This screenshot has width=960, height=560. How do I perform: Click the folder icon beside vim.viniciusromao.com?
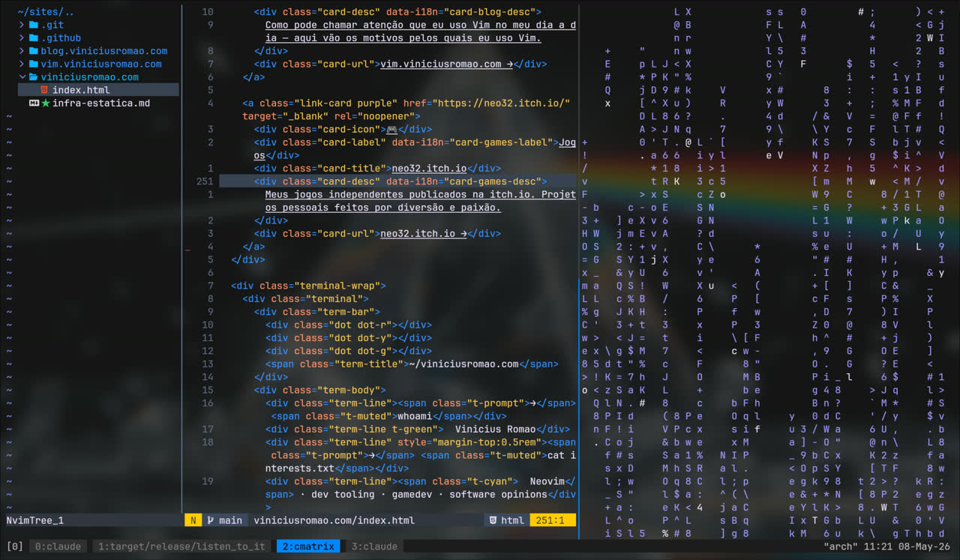pos(34,64)
